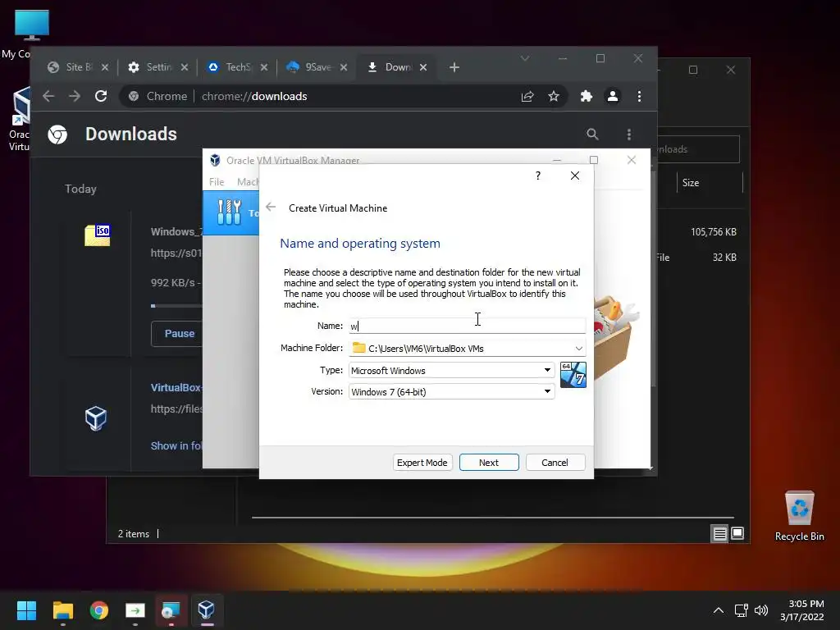Switch to the Site Chrome tab
Viewport: 840px width, 630px height.
71,67
